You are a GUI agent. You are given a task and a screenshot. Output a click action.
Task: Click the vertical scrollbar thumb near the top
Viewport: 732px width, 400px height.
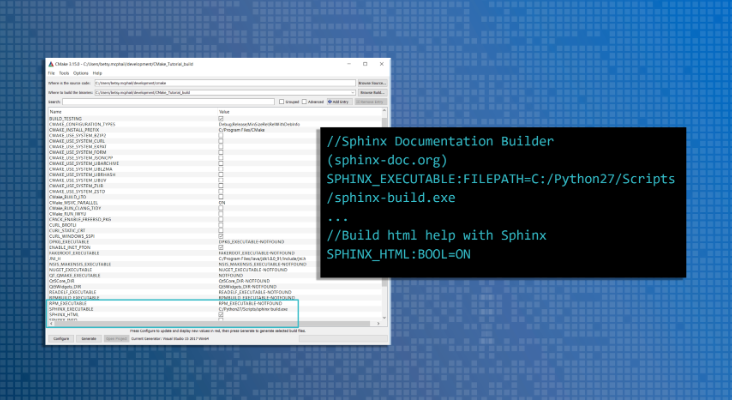click(384, 122)
